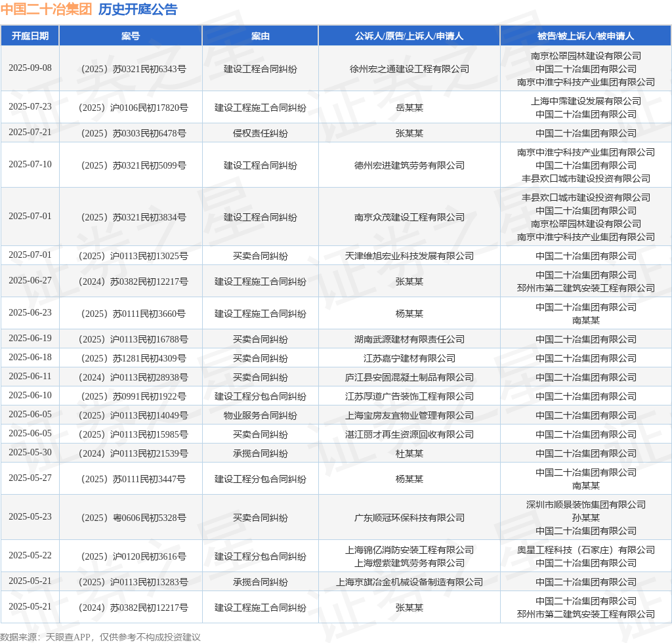The width and height of the screenshot is (672, 643).
Task: Click defendant '深圳市顺景装饰集团有限公司'
Action: pyautogui.click(x=586, y=505)
